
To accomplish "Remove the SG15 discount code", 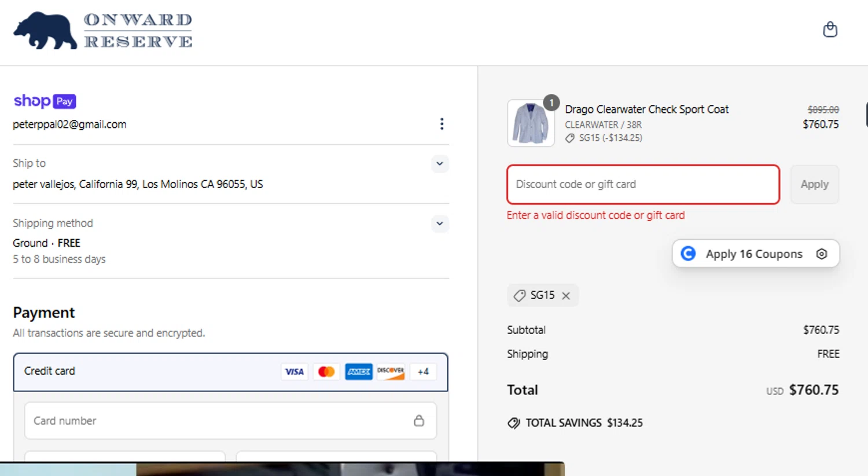I will point(566,295).
